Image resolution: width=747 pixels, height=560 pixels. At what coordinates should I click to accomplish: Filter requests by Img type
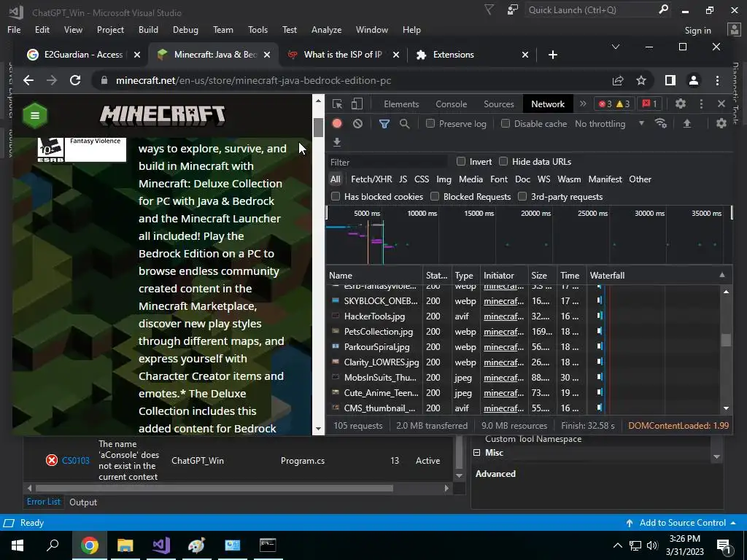tap(444, 179)
